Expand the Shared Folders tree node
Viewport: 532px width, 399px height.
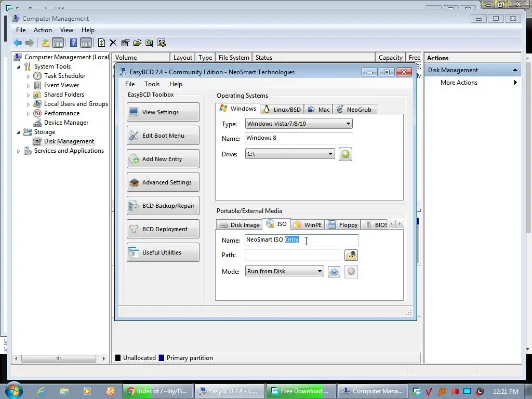pos(28,95)
